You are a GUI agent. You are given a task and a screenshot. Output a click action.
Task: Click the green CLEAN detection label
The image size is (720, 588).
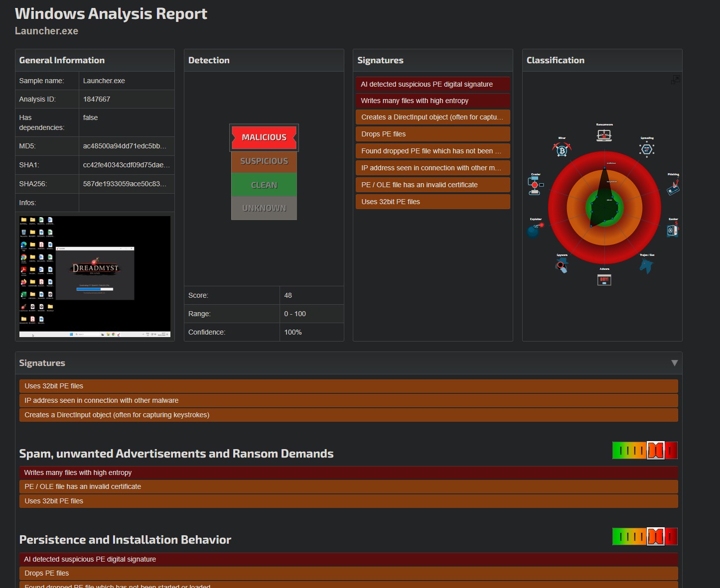pos(264,185)
